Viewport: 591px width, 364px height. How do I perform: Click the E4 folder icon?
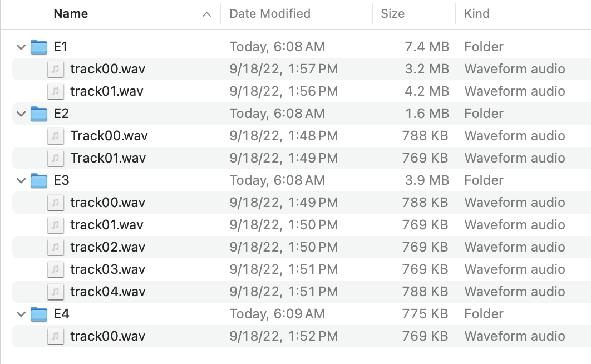(38, 314)
